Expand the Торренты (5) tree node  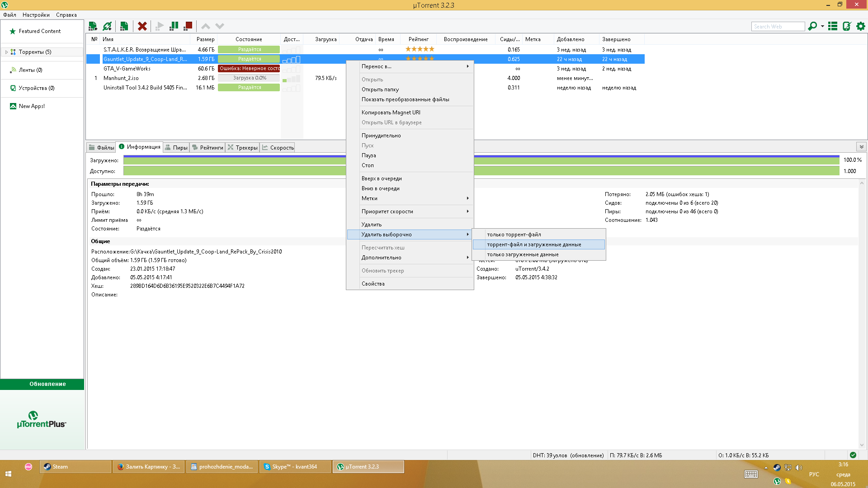pyautogui.click(x=6, y=52)
